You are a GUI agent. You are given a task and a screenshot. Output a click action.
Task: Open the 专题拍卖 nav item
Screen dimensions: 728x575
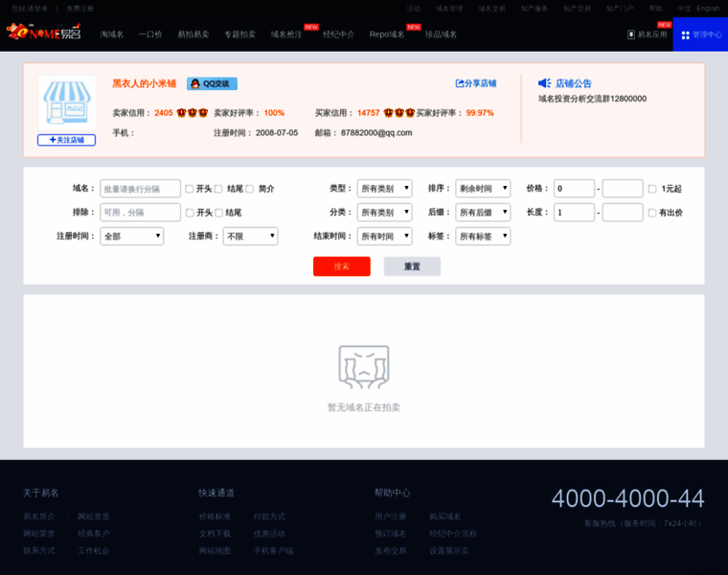pos(240,34)
